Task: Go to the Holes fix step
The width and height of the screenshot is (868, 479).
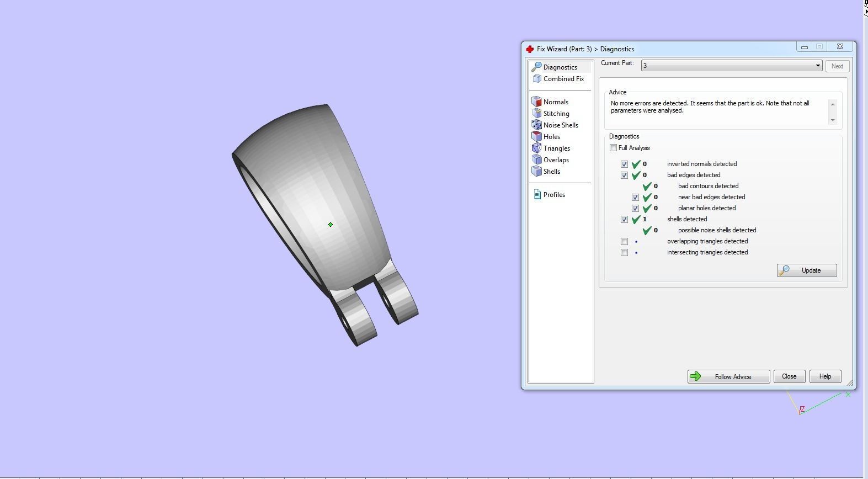Action: pyautogui.click(x=552, y=137)
